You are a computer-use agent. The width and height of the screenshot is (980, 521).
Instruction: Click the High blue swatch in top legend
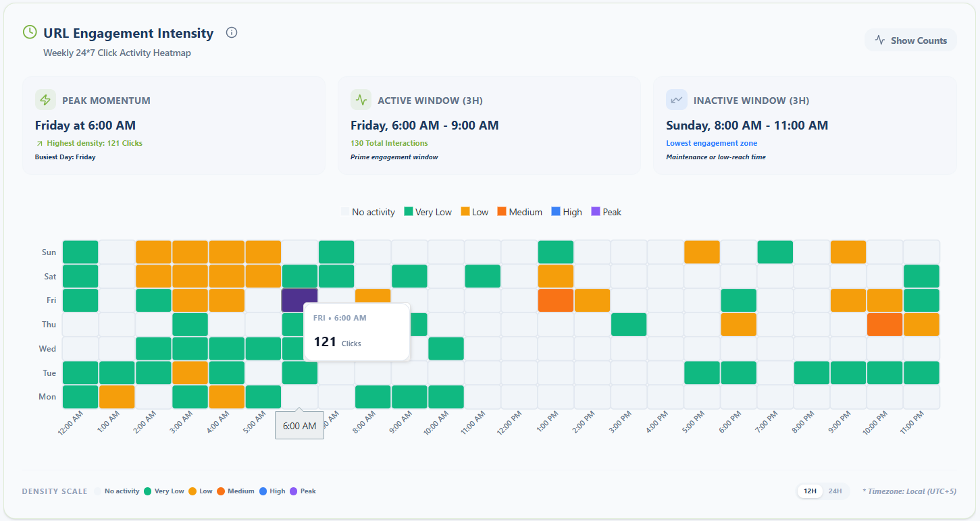click(x=556, y=212)
